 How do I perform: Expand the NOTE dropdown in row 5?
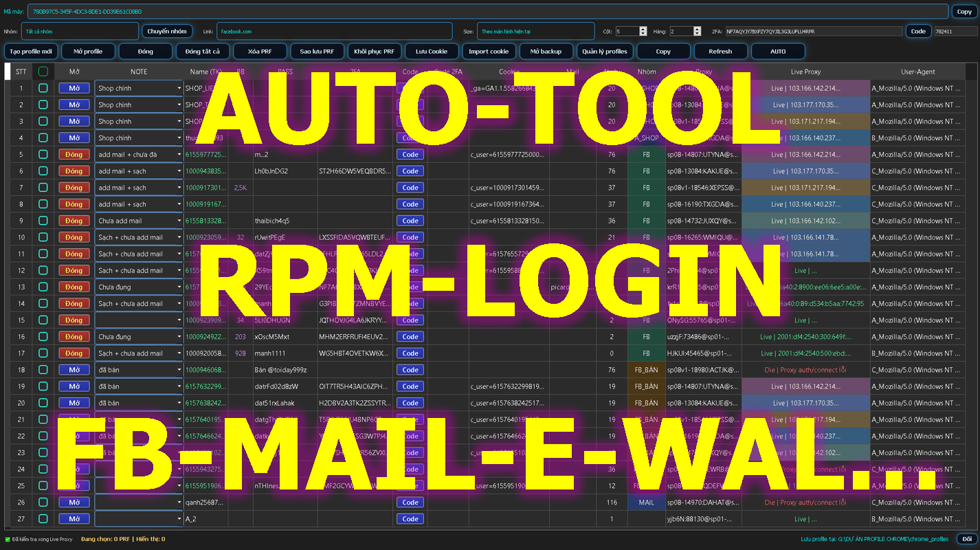pyautogui.click(x=139, y=154)
